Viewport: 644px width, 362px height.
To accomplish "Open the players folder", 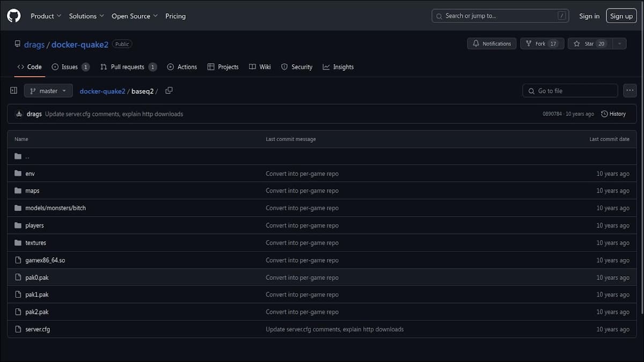I will 34,226.
